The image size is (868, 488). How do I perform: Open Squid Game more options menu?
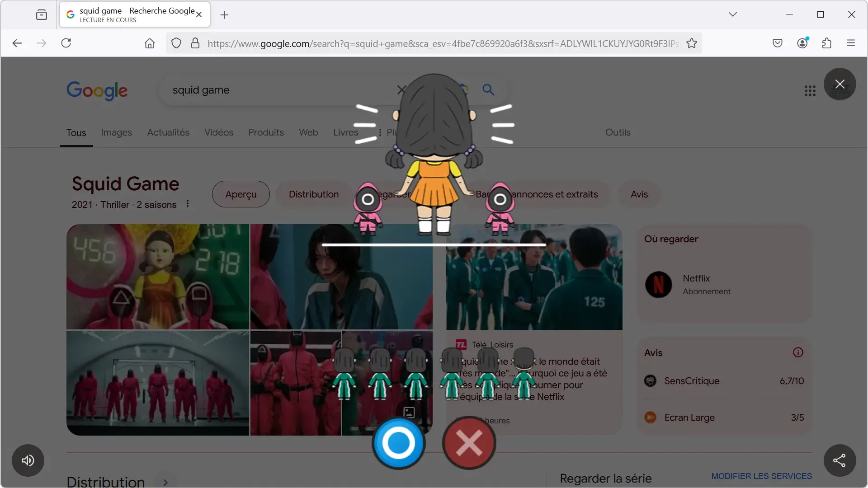click(188, 204)
